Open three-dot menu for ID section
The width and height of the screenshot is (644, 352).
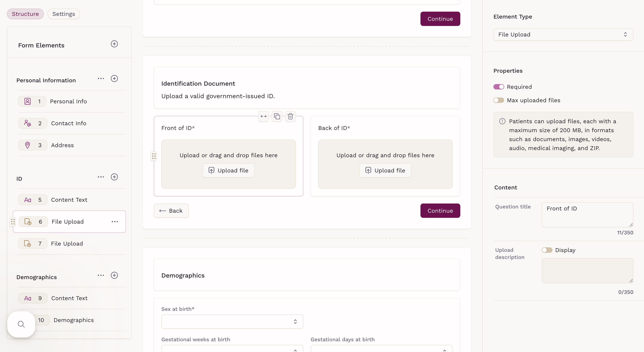point(101,177)
